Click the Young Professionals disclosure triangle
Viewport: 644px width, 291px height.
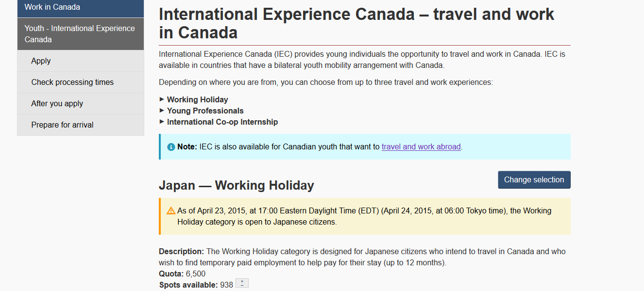(162, 111)
